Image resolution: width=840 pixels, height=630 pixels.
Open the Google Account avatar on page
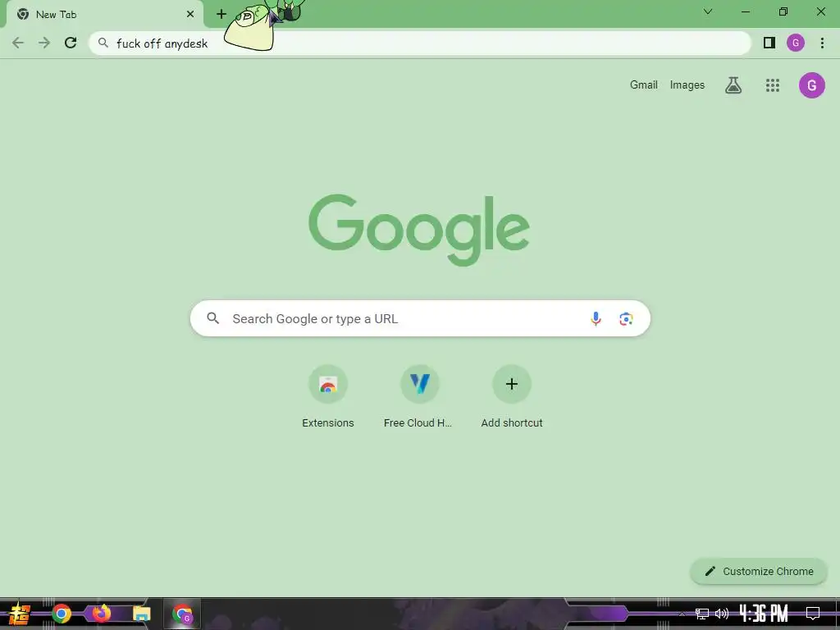[x=811, y=85]
